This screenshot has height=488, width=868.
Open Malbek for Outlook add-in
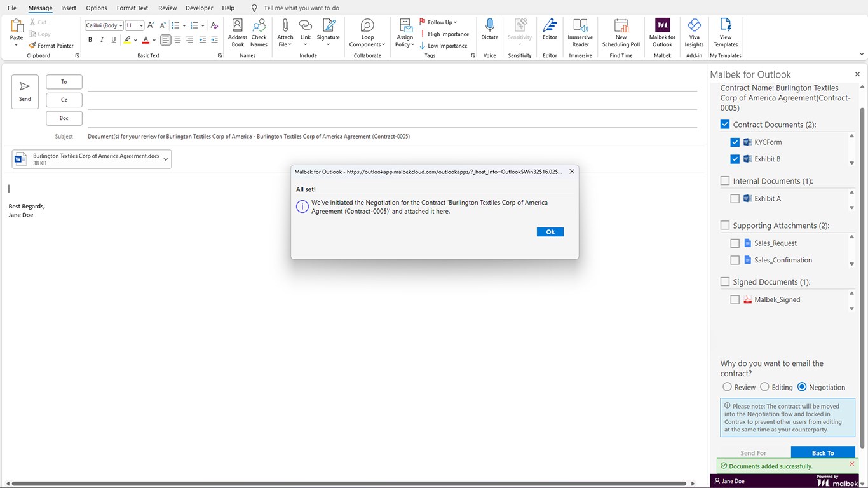pos(662,33)
